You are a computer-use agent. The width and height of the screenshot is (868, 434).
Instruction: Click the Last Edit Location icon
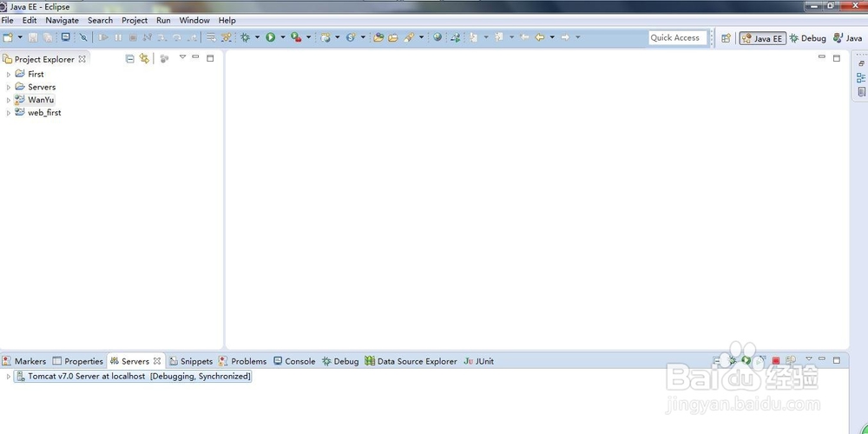pos(524,37)
